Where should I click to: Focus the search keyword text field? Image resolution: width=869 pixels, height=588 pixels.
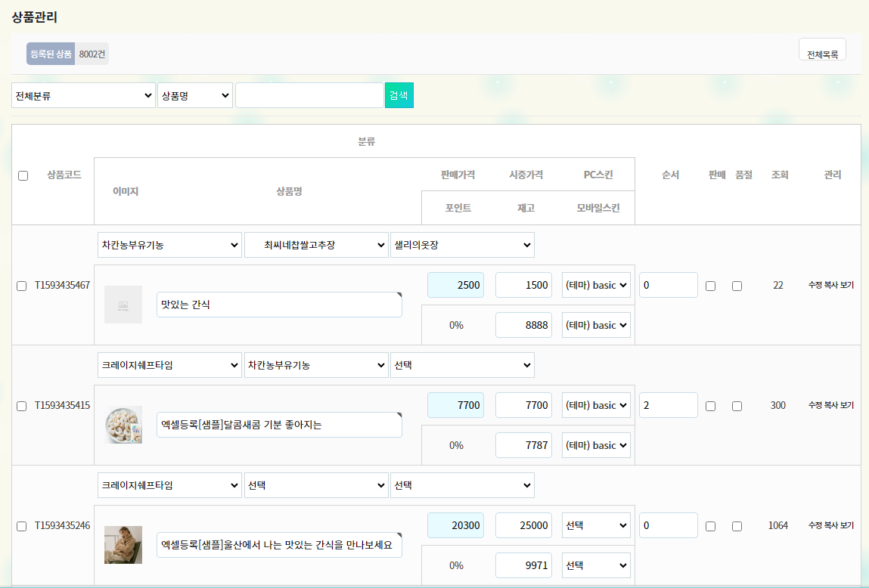[x=309, y=95]
